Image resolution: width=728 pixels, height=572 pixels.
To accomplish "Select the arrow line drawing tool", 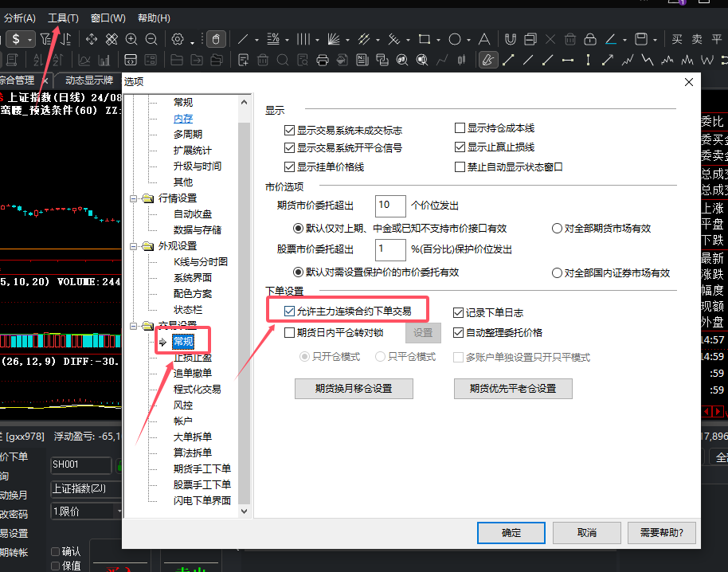I will [x=607, y=60].
